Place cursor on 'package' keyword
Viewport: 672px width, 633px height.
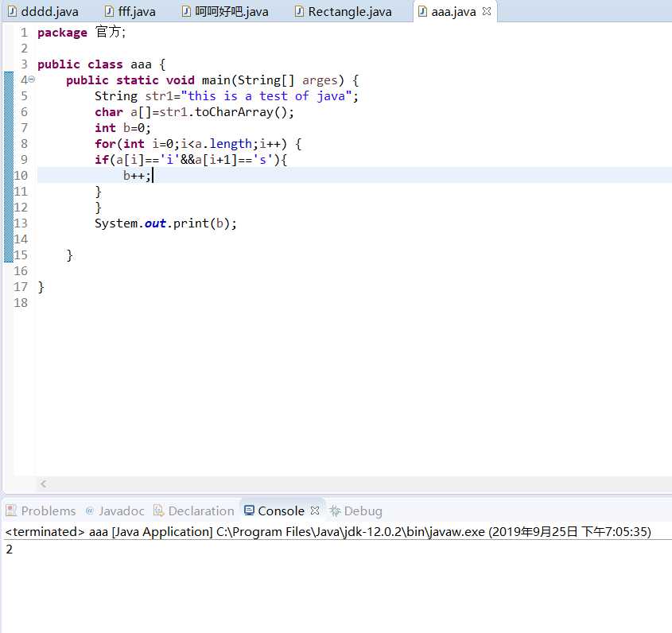pyautogui.click(x=62, y=33)
